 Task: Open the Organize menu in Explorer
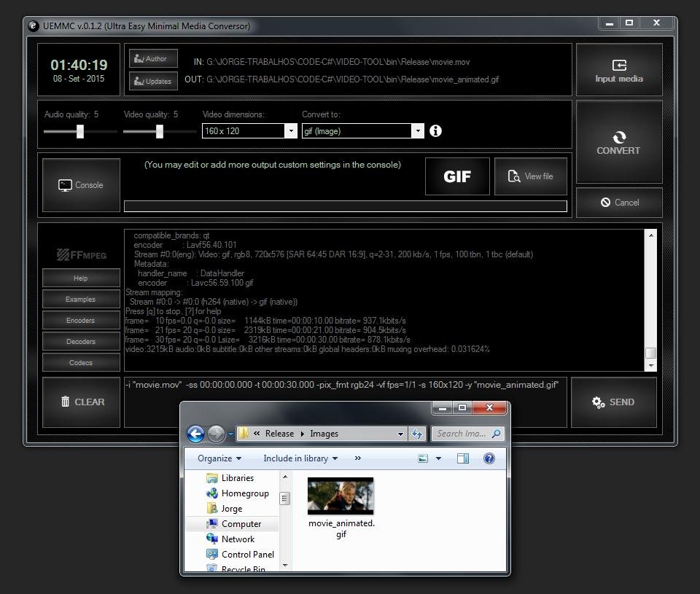tap(219, 458)
